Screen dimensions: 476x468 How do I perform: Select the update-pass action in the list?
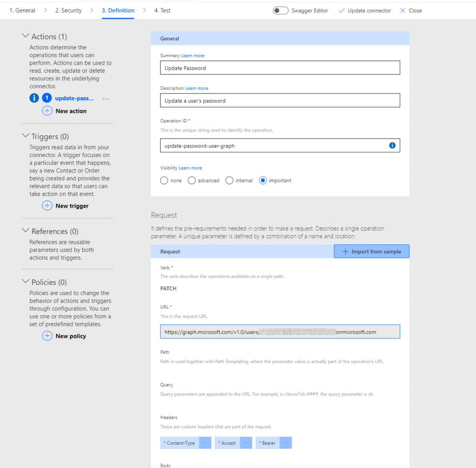(74, 99)
